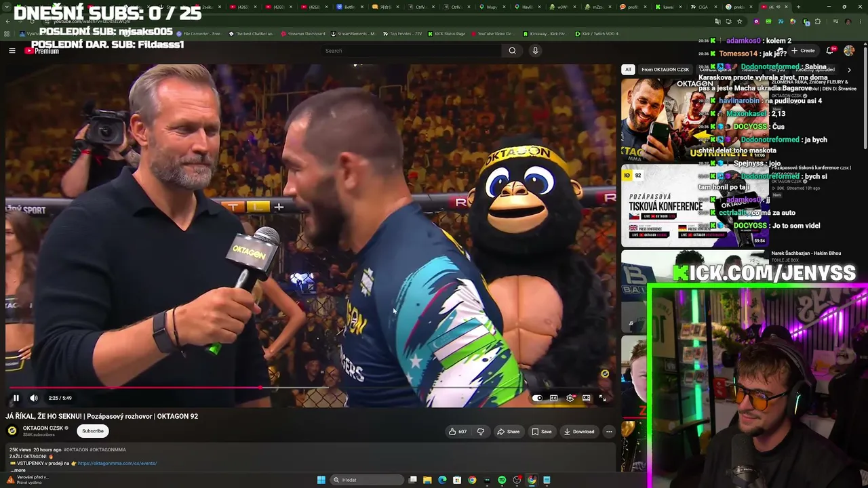Viewport: 868px width, 488px height.
Task: Focus the YouTube search field
Action: [x=411, y=51]
